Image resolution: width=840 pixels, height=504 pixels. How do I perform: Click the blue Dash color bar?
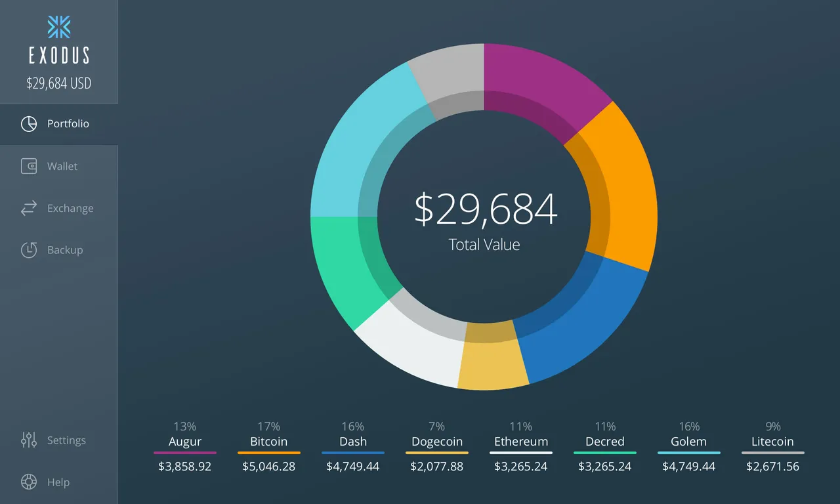pyautogui.click(x=353, y=453)
